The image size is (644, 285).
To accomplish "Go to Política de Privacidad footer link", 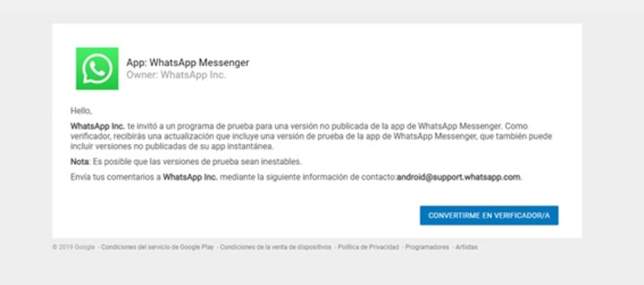I will click(368, 247).
